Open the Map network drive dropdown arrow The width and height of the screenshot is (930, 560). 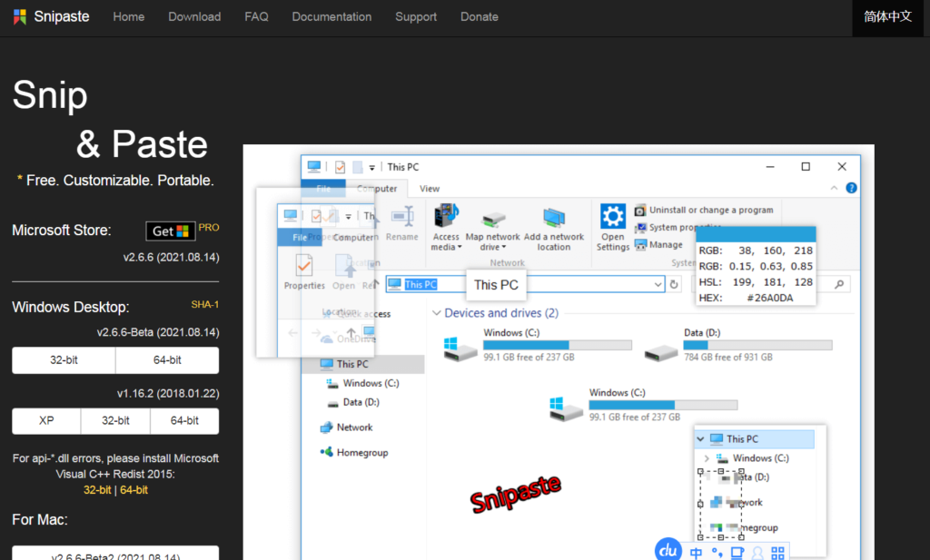[504, 247]
